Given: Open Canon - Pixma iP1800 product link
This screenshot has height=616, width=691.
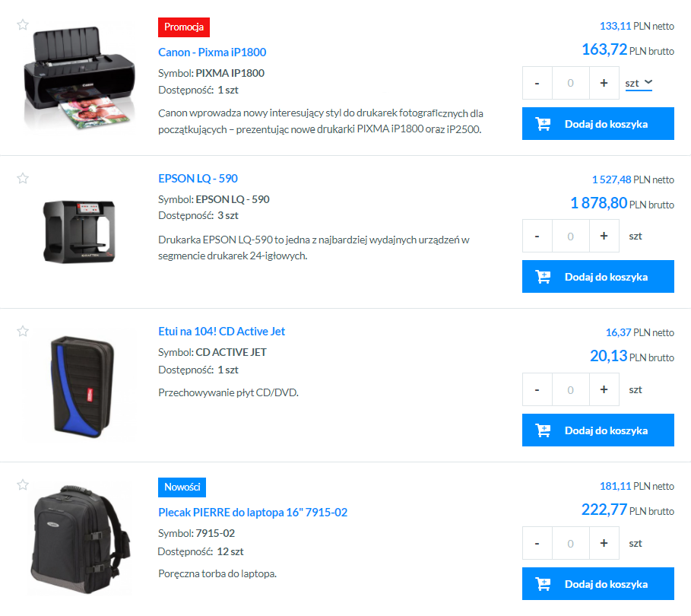Looking at the screenshot, I should (212, 52).
